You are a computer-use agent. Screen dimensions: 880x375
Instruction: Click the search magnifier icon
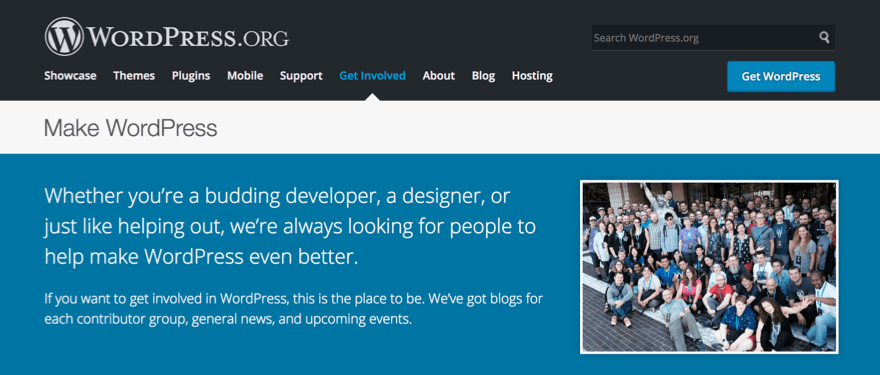point(824,38)
